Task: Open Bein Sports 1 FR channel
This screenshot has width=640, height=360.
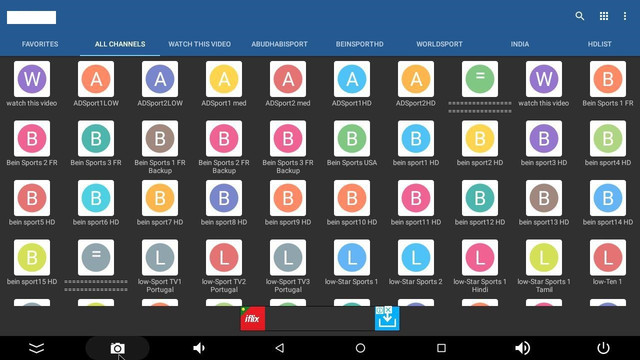Action: [608, 79]
